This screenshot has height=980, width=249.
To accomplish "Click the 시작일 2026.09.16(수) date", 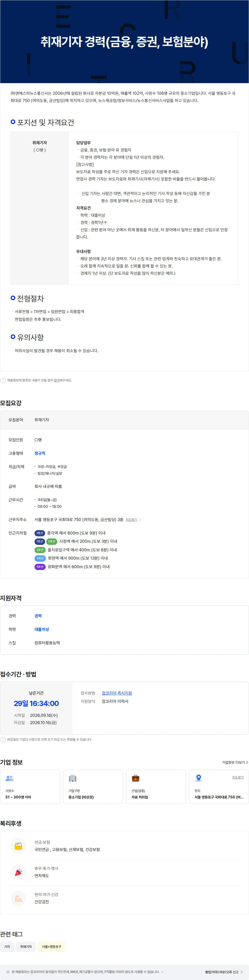I will (x=44, y=715).
